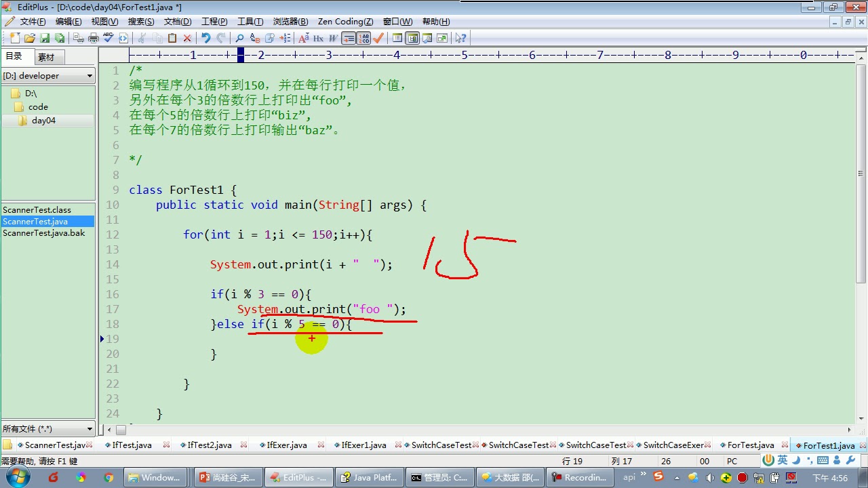Switch to the ForTest.java document tab
Image resolution: width=868 pixels, height=488 pixels.
750,445
